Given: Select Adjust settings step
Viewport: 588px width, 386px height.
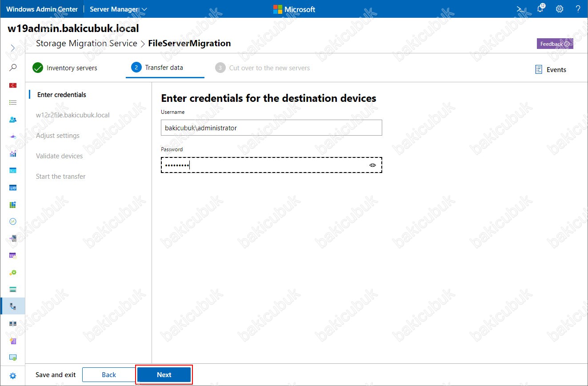Looking at the screenshot, I should [x=58, y=136].
